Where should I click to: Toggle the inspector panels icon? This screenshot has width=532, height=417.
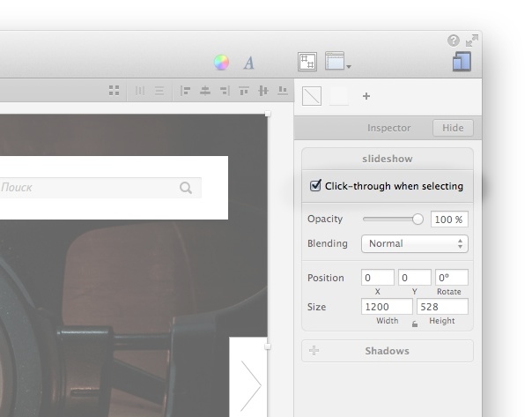[462, 62]
